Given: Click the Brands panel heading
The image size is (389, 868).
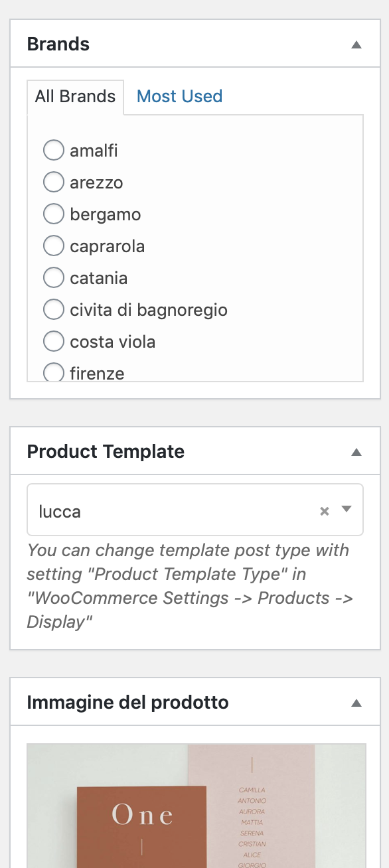Looking at the screenshot, I should click(58, 44).
